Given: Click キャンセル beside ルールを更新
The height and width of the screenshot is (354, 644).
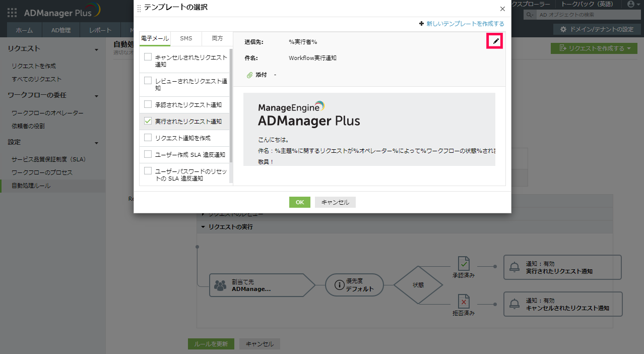Looking at the screenshot, I should [x=260, y=344].
